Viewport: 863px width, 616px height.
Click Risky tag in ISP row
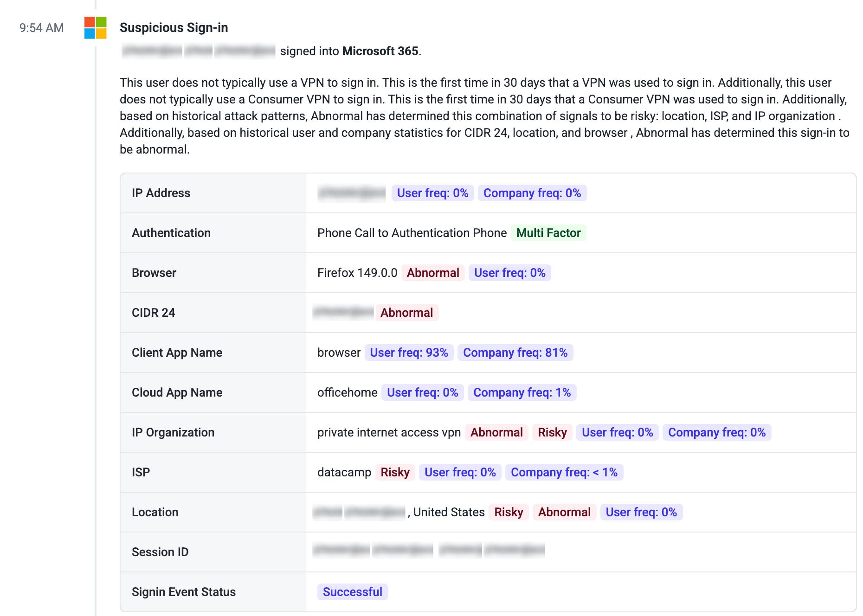[395, 472]
